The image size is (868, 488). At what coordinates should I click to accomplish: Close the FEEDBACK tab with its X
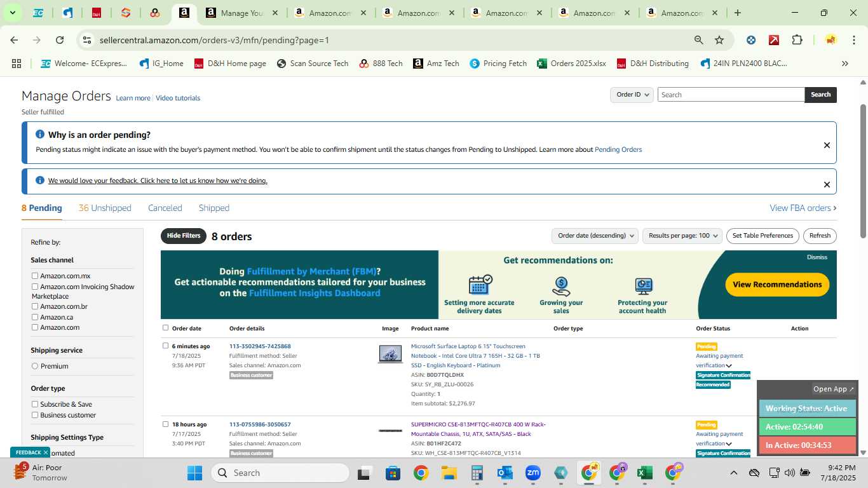click(x=46, y=452)
